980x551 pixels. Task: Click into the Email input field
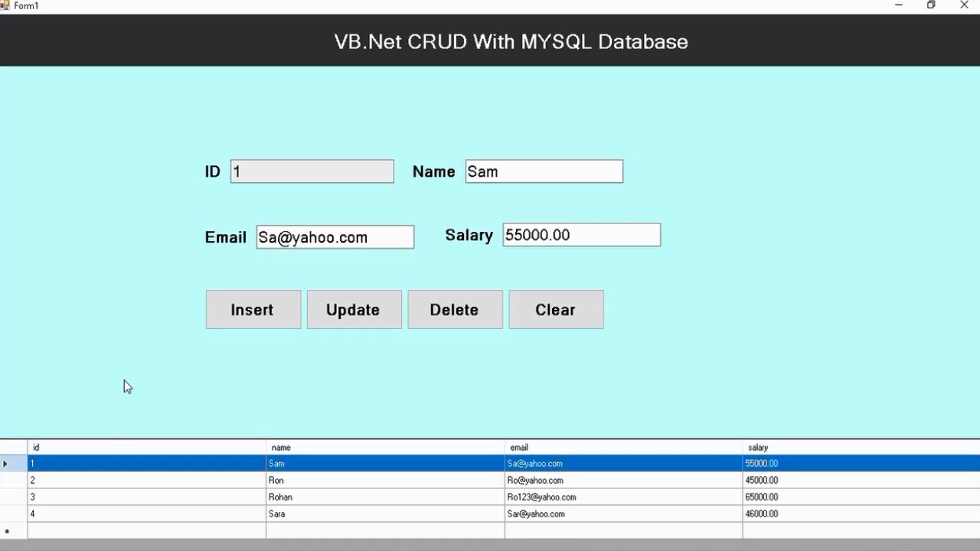pos(335,237)
